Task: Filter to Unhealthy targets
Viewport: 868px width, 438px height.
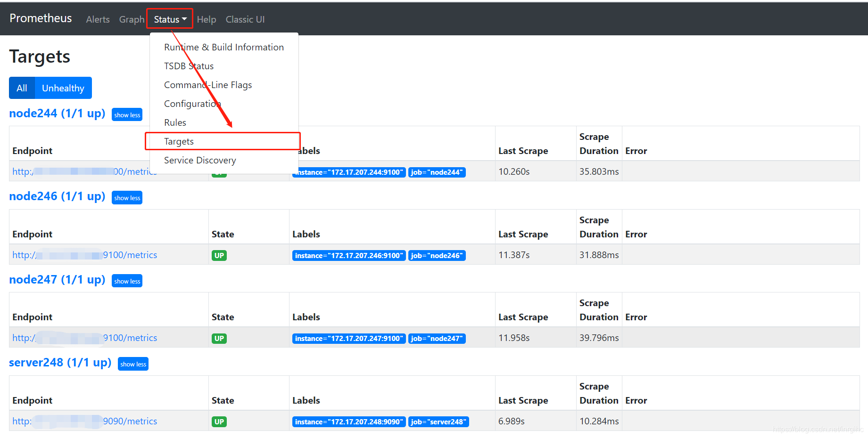Action: (63, 88)
